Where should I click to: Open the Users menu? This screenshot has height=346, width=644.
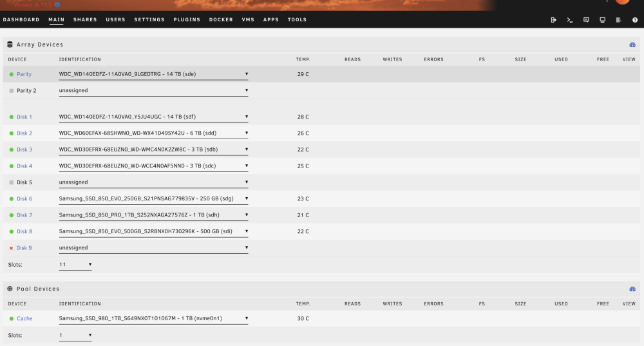coord(115,20)
